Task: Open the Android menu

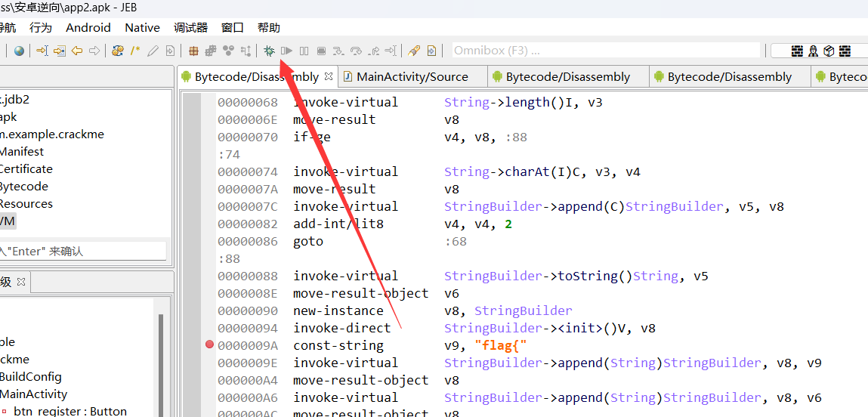Action: coord(88,27)
